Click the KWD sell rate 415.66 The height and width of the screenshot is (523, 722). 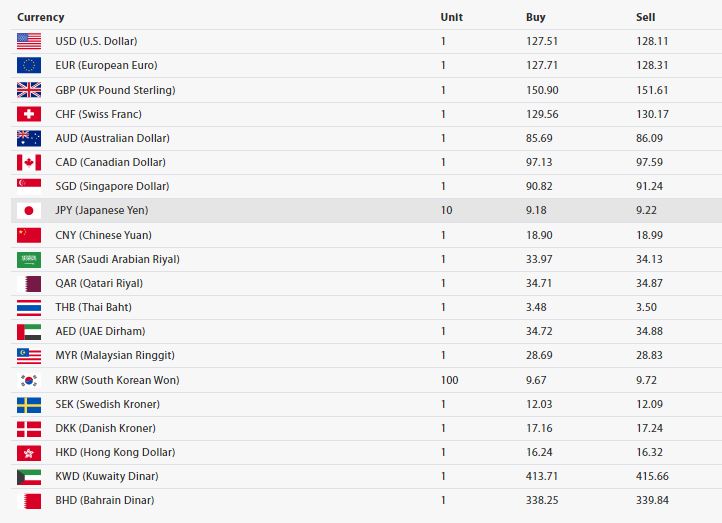tap(652, 476)
